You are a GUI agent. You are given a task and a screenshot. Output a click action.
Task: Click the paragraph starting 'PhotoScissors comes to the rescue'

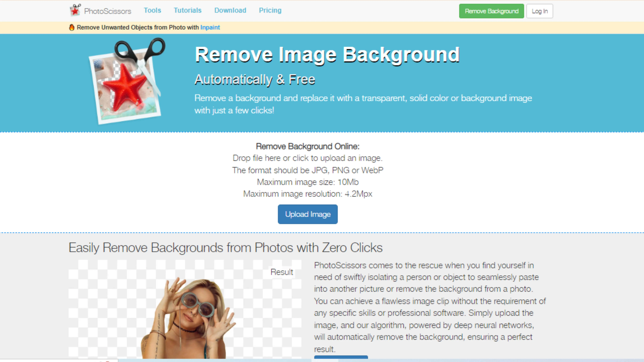[430, 307]
